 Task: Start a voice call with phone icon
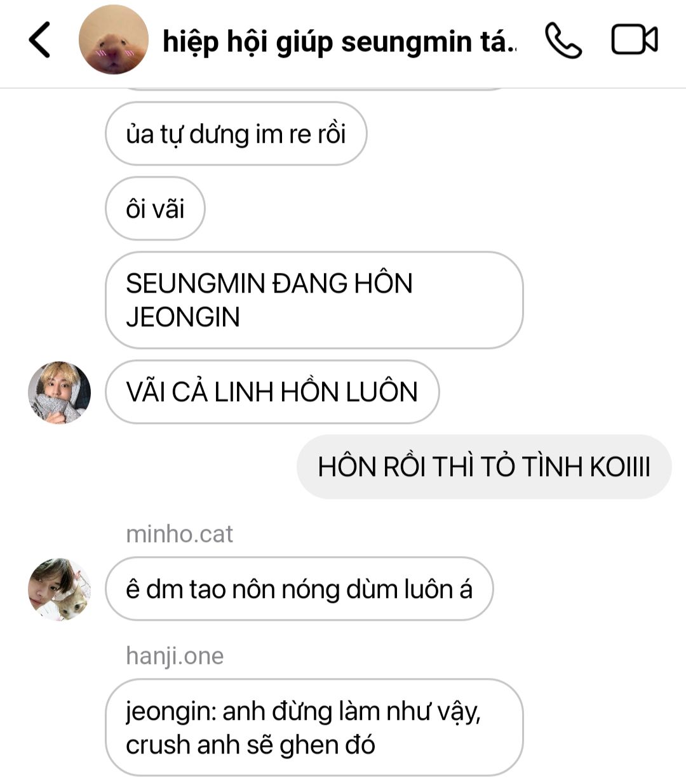(x=563, y=41)
